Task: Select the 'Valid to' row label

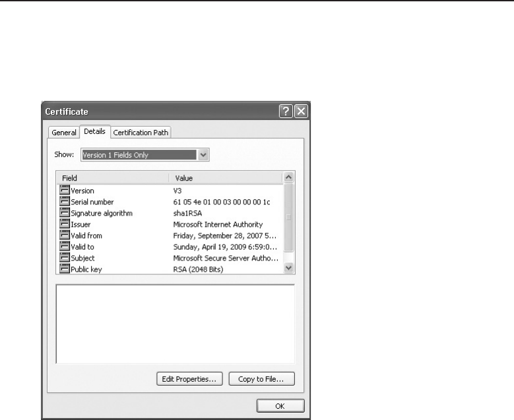Action: click(82, 247)
